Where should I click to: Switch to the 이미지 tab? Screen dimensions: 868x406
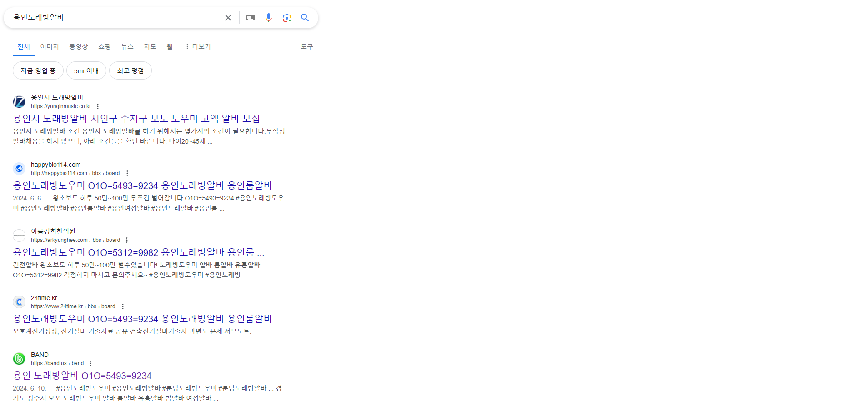pos(50,46)
